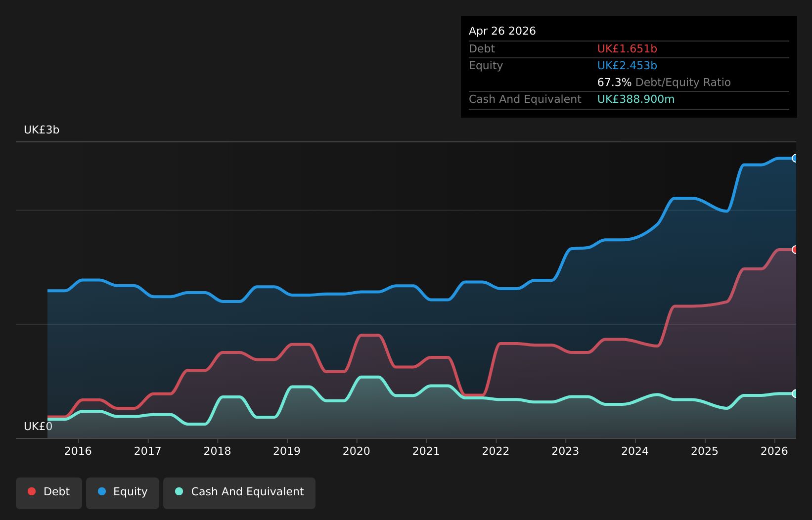The height and width of the screenshot is (520, 812).
Task: Click the red Debt legend dot
Action: [x=32, y=491]
